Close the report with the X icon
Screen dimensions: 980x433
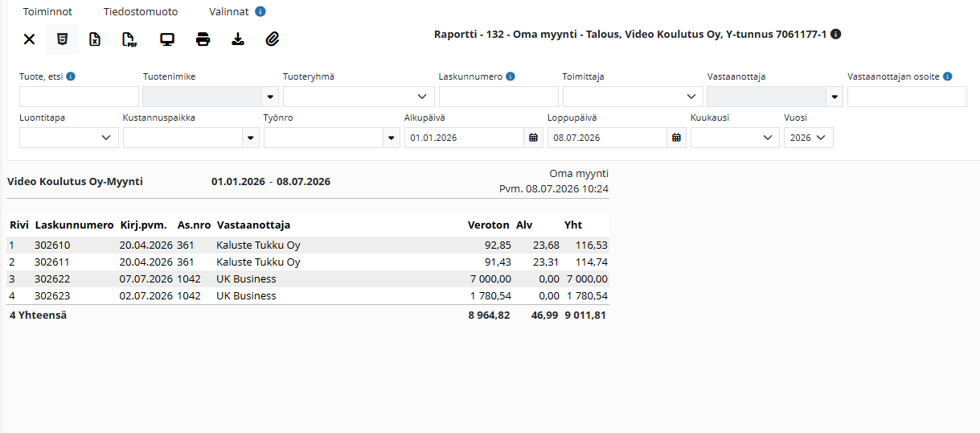[29, 39]
